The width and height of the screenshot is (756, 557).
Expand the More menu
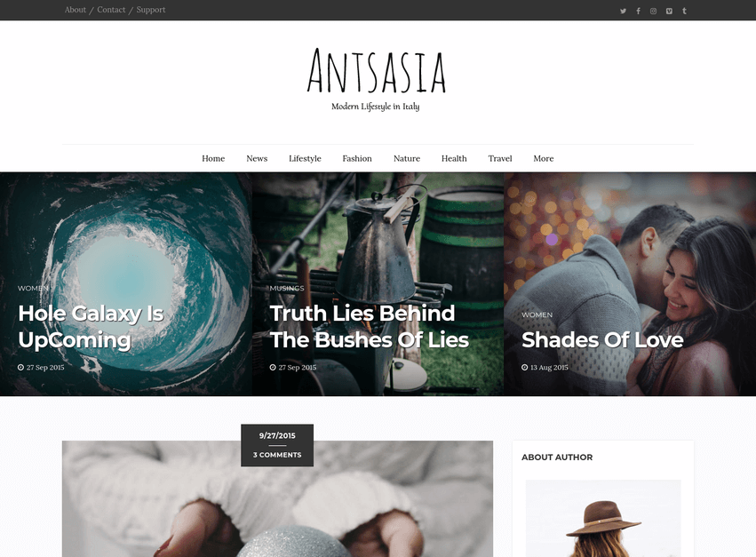[x=544, y=158]
